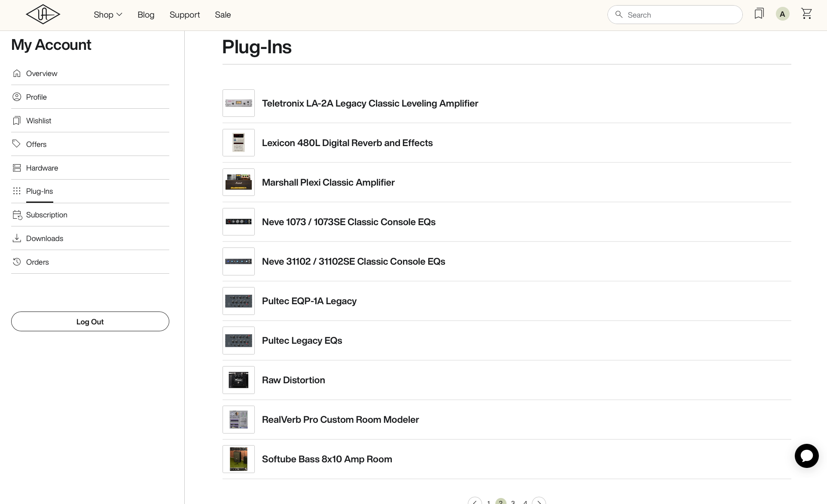Screen dimensions: 827x504
Task: Click the Universal Audio logo
Action: point(43,15)
